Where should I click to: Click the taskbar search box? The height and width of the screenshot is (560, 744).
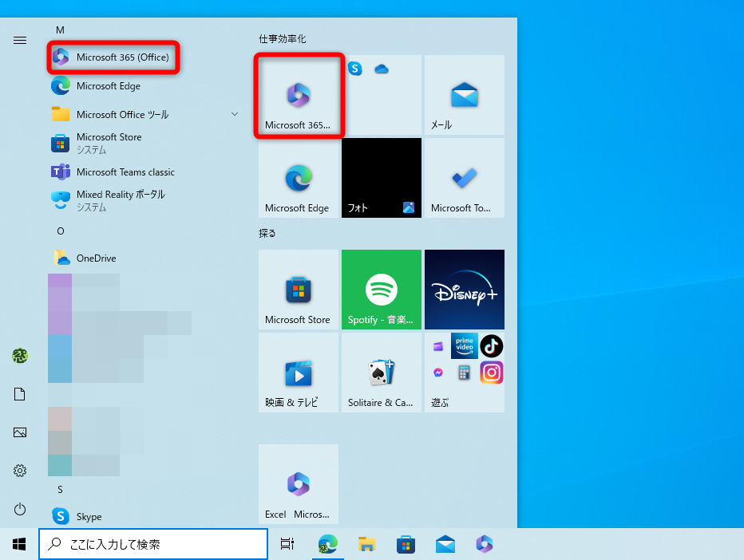153,543
